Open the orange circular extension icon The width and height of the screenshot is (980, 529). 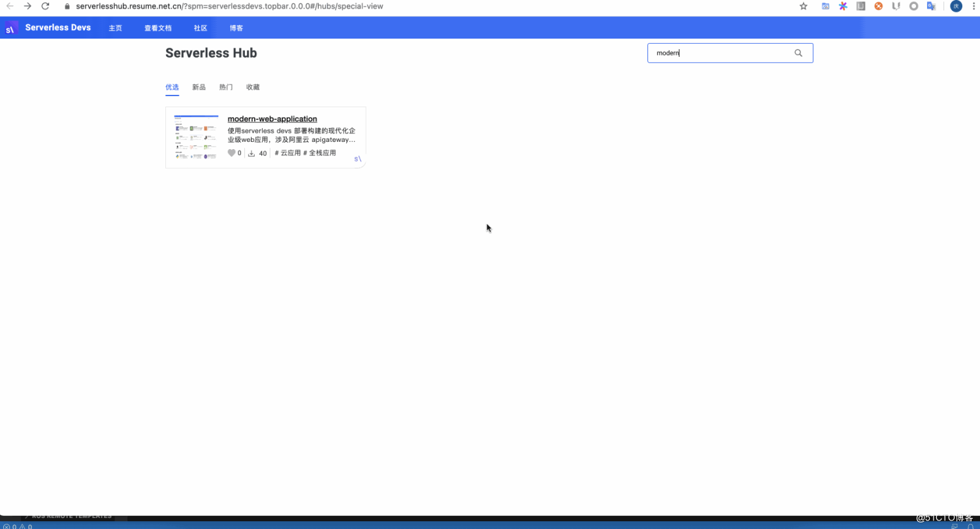point(879,6)
